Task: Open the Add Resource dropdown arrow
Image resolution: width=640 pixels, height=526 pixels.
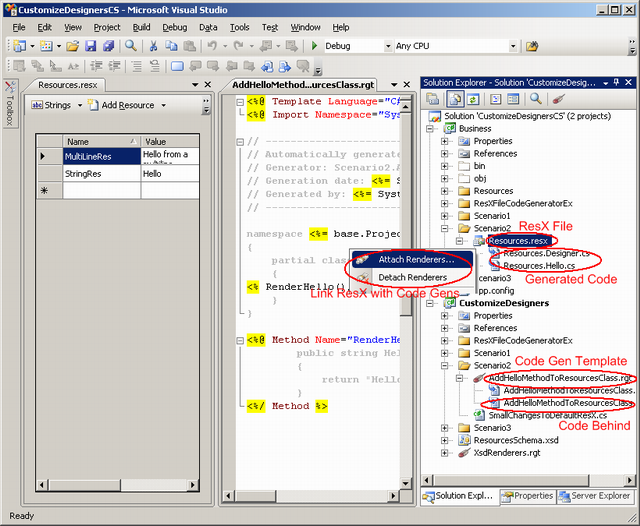Action: 164,105
